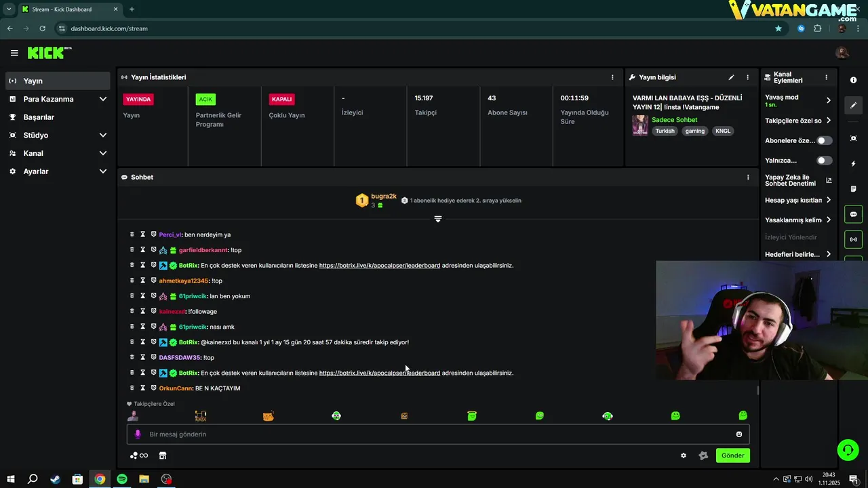Screen dimensions: 868x488
Task: Open first botrix.live leaderboard link
Action: 380,266
